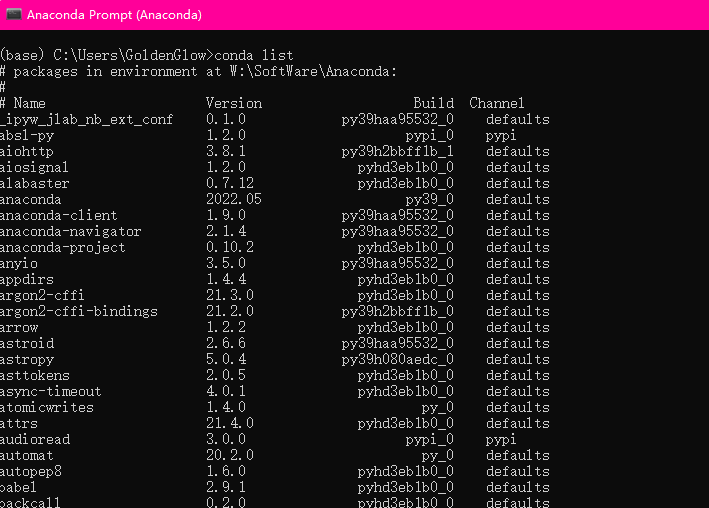Click the 'Anaconda Prompt (Anaconda)' window title

coord(114,15)
